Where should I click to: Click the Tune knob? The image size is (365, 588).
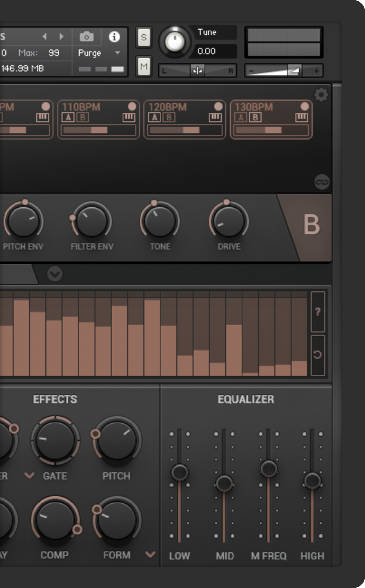click(x=175, y=42)
